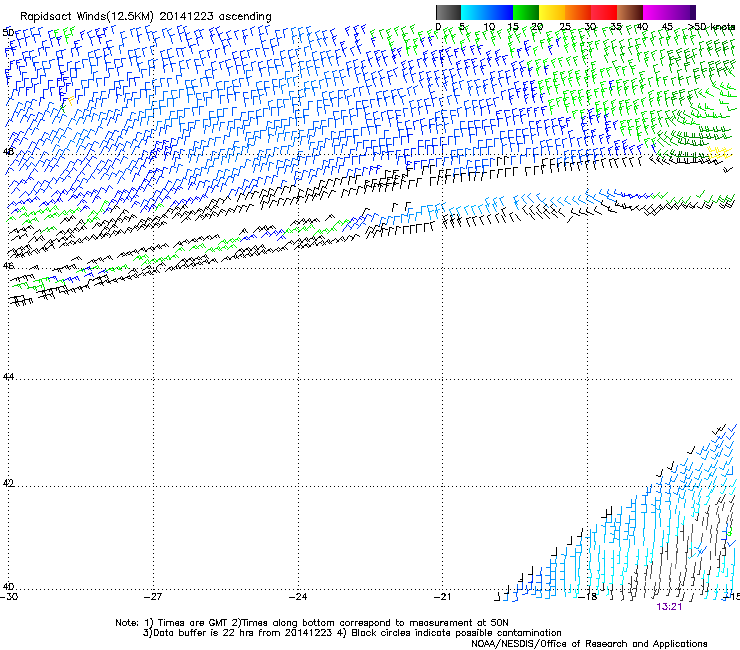This screenshot has width=740, height=650.
Task: Click the '-24' longitude axis label
Action: 298,597
